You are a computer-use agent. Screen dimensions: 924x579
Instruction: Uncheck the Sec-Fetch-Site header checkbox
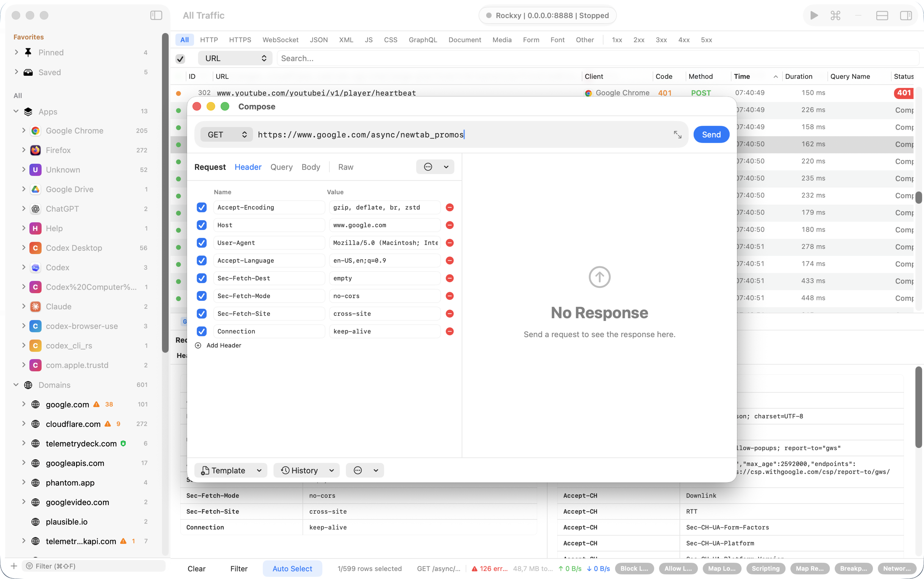tap(201, 314)
